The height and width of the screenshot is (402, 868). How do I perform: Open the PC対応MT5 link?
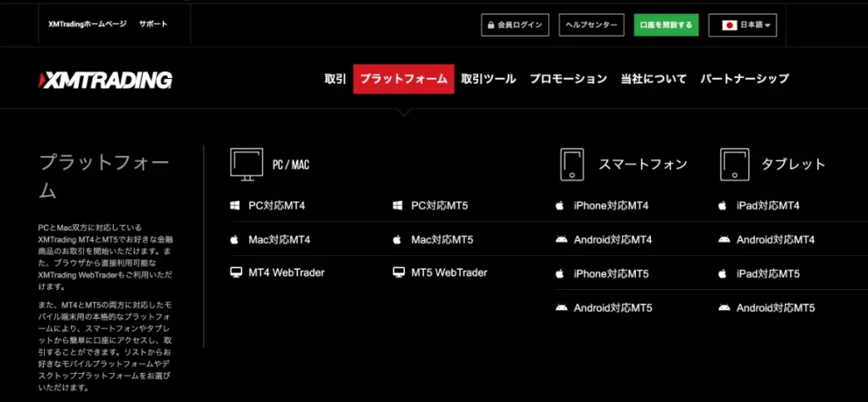point(440,206)
